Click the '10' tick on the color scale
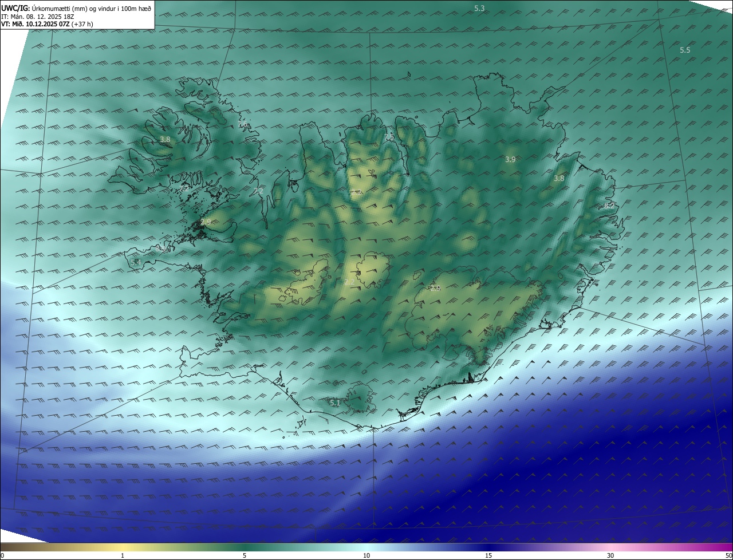The width and height of the screenshot is (733, 560). coord(366,556)
